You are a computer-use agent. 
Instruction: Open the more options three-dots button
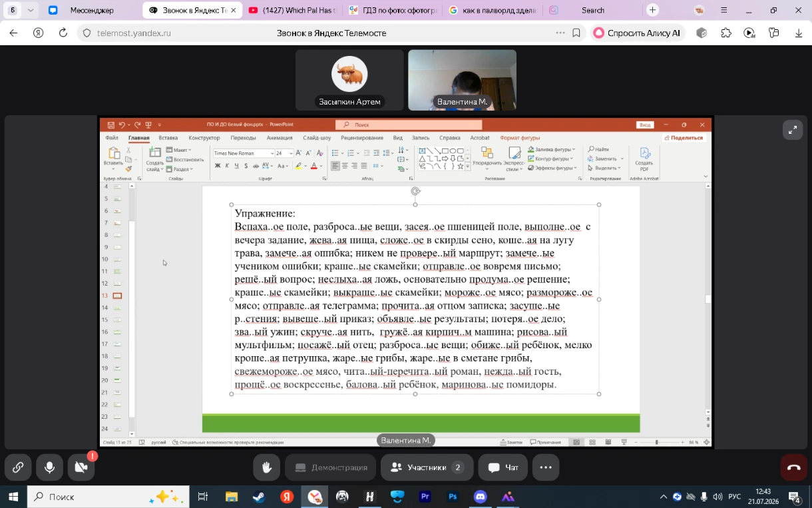[546, 467]
